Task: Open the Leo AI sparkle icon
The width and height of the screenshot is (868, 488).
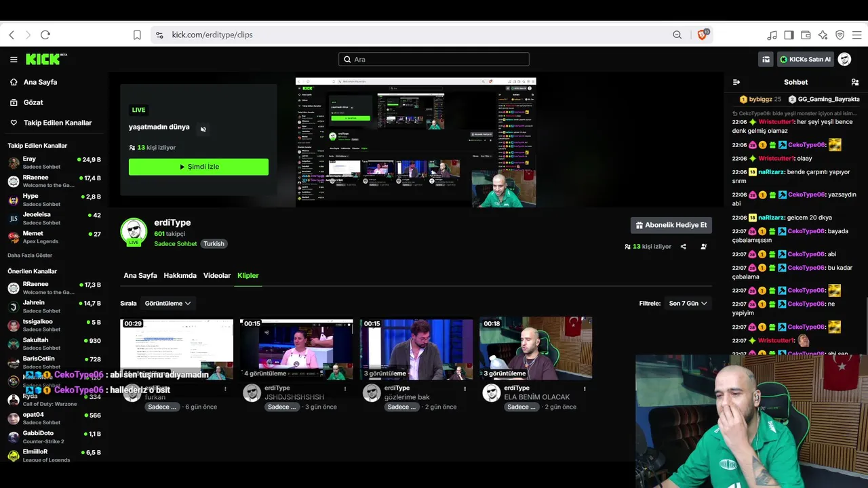Action: point(823,35)
